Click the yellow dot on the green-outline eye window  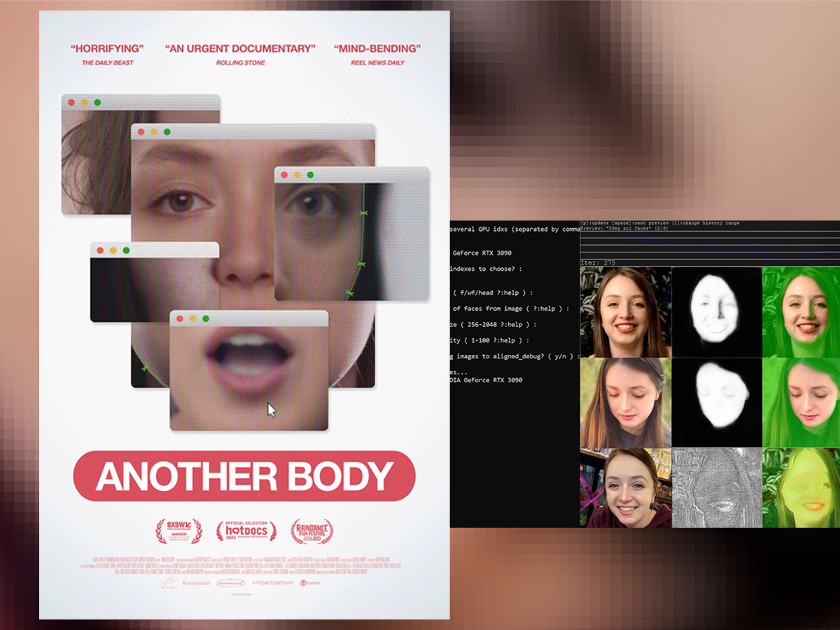[x=297, y=174]
